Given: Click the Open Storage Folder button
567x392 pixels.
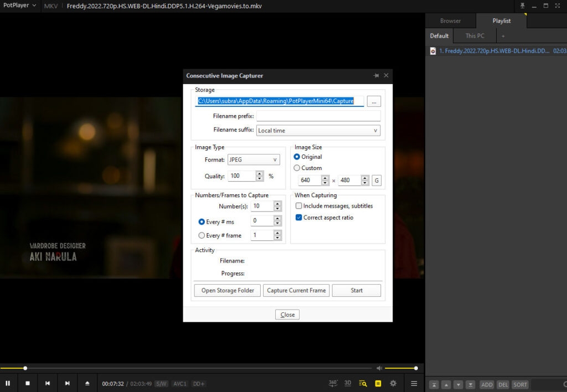Looking at the screenshot, I should [227, 290].
